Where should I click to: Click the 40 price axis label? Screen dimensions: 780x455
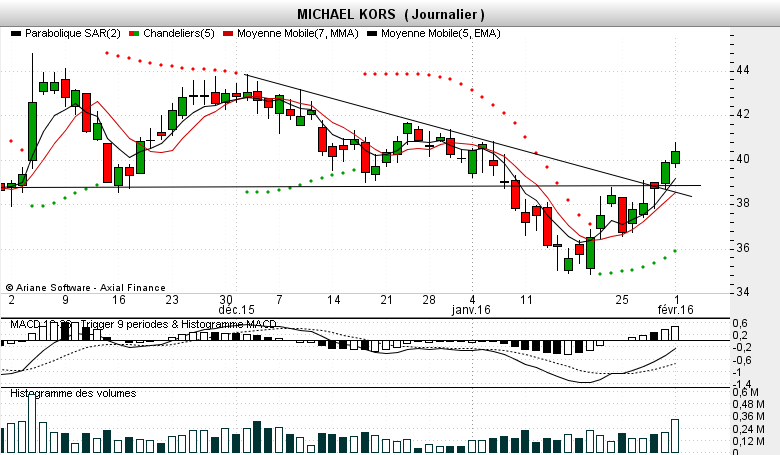point(743,159)
